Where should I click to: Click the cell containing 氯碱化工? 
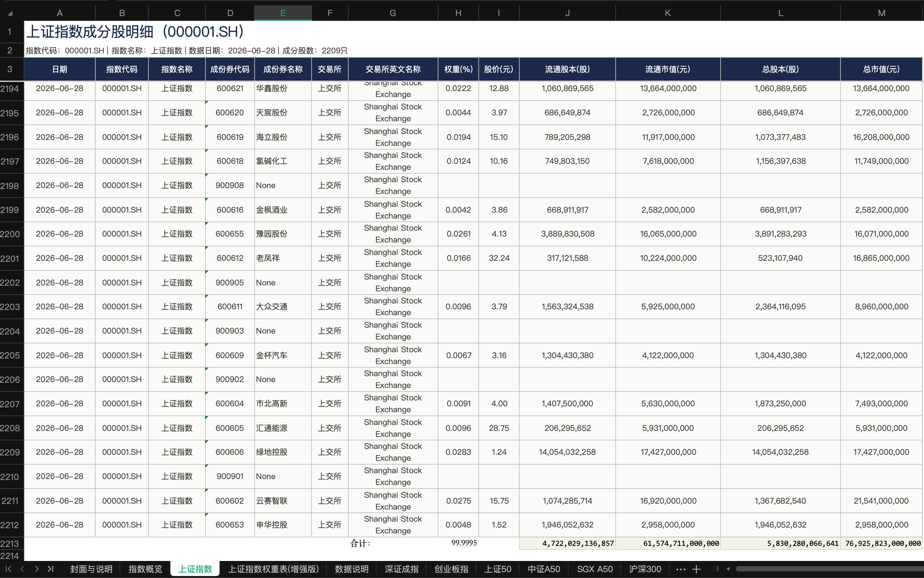pos(283,161)
